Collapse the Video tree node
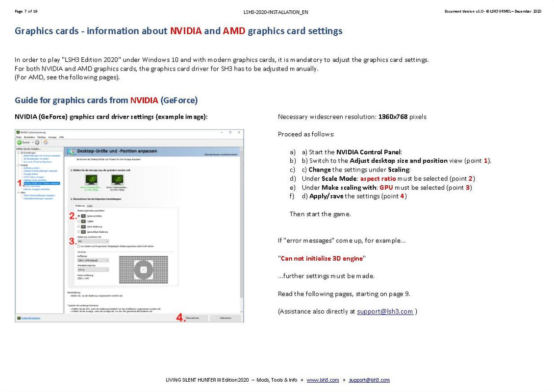Image resolution: width=554 pixels, height=392 pixels. (x=18, y=193)
